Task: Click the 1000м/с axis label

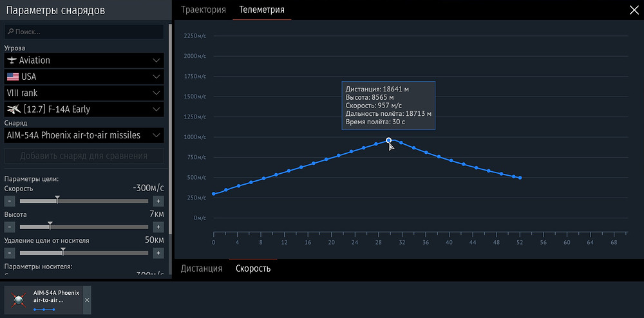Action: (195, 138)
